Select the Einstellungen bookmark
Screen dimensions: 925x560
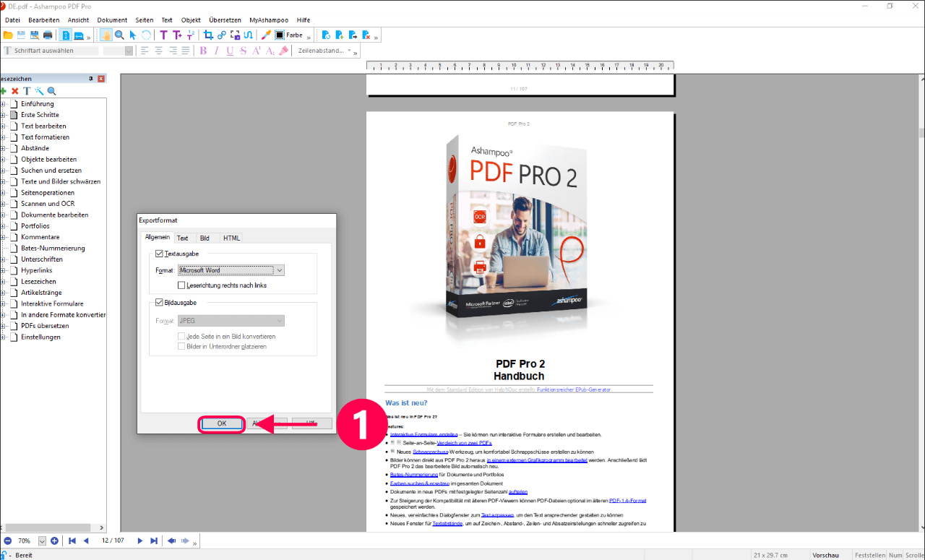tap(40, 337)
